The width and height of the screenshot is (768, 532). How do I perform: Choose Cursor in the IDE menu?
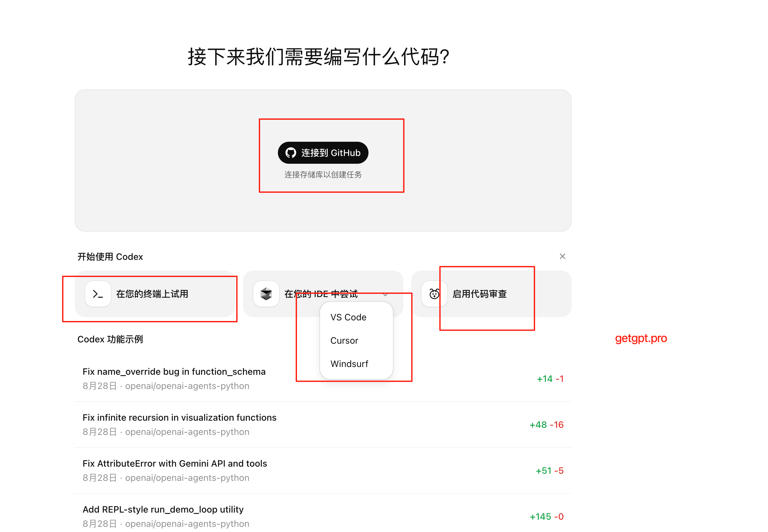(356, 340)
